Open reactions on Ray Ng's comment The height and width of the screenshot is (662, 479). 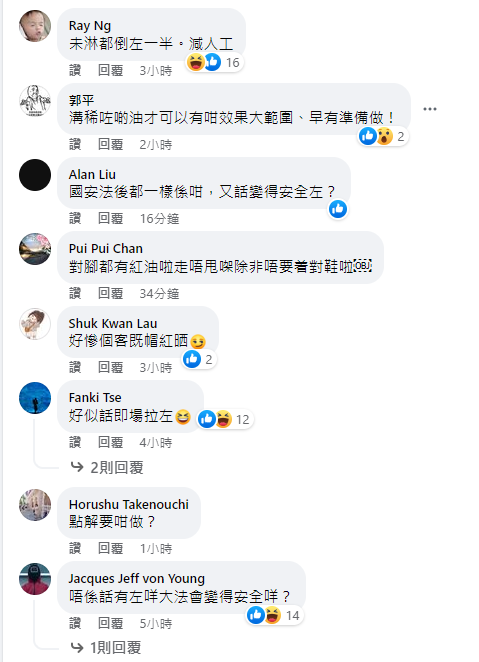pyautogui.click(x=215, y=62)
